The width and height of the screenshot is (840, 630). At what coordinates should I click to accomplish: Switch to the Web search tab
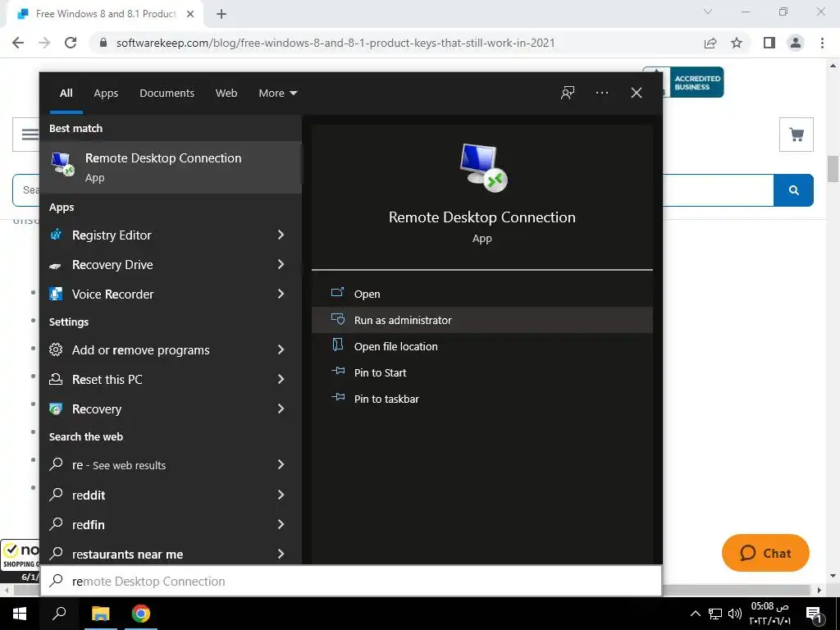point(226,94)
